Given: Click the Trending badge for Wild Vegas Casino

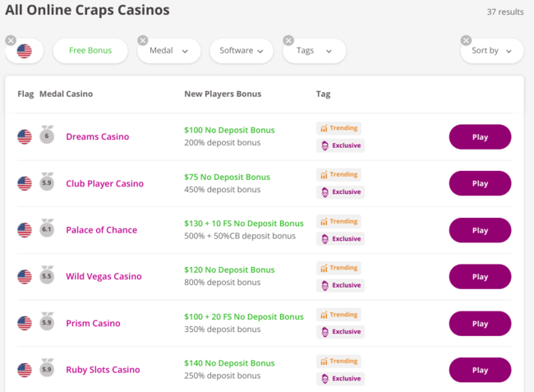Looking at the screenshot, I should [340, 268].
